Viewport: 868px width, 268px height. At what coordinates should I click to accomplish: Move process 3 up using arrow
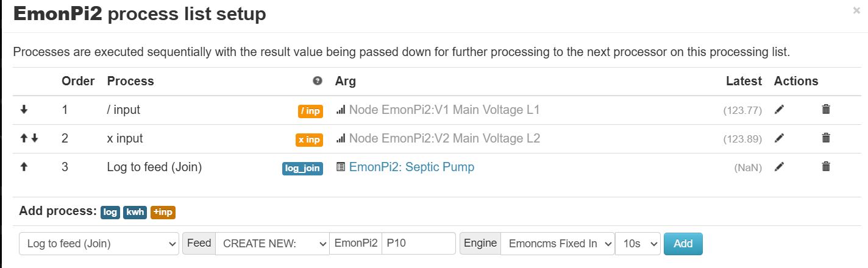click(24, 166)
